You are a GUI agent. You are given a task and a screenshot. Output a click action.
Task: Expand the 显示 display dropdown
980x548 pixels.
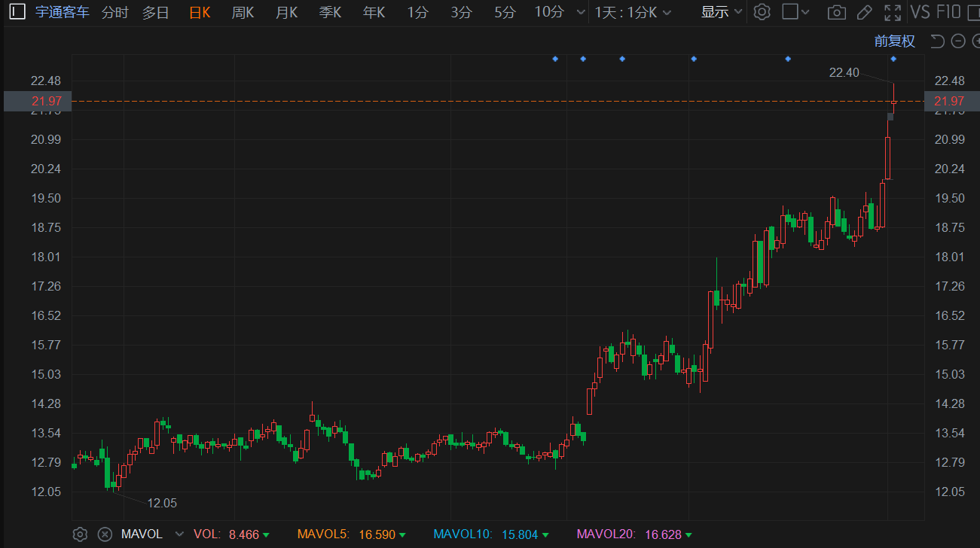pos(722,12)
